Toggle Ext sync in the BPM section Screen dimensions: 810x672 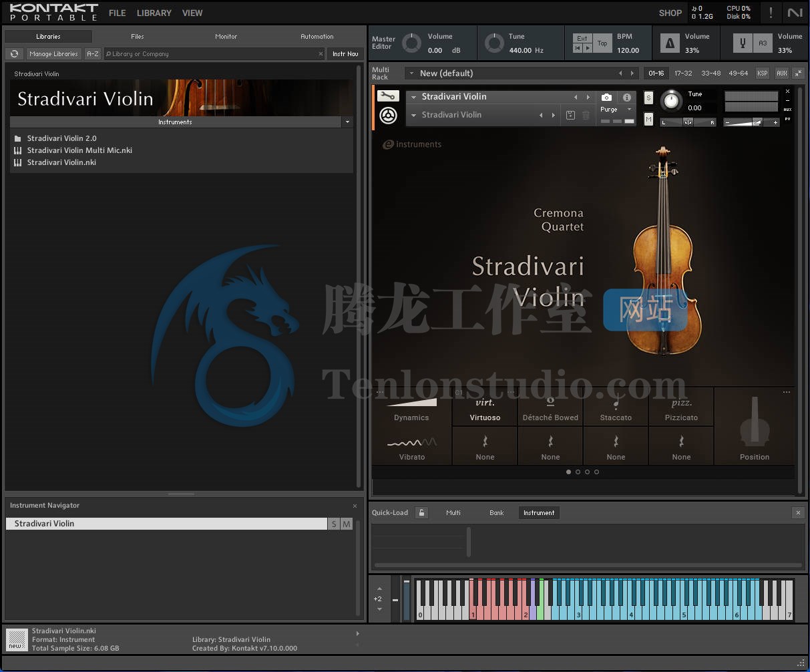[x=582, y=38]
